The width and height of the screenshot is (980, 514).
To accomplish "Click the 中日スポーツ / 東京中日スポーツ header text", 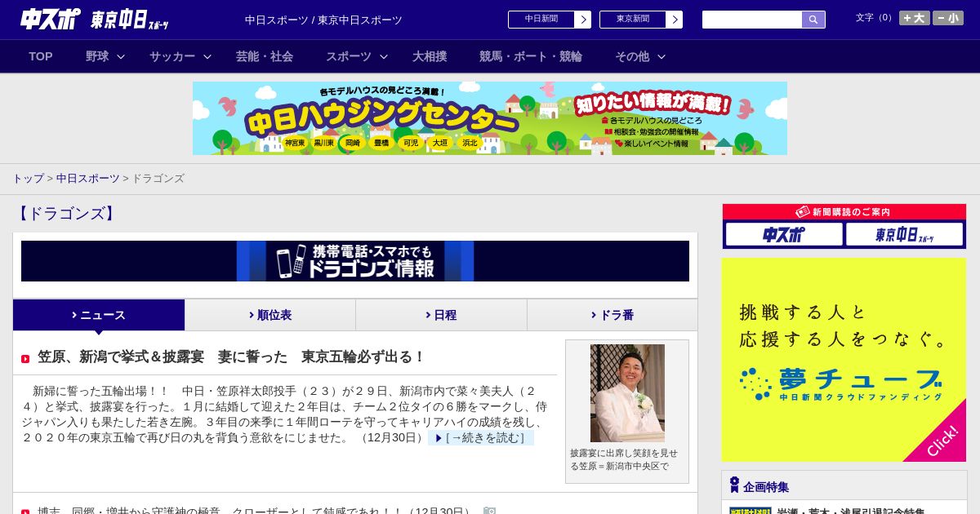I will [x=323, y=20].
